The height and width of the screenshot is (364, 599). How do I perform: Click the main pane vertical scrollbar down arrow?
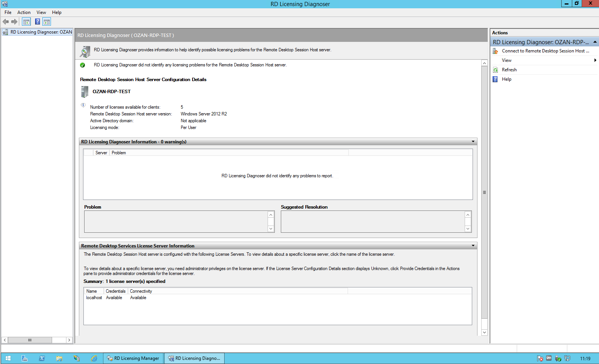click(484, 332)
